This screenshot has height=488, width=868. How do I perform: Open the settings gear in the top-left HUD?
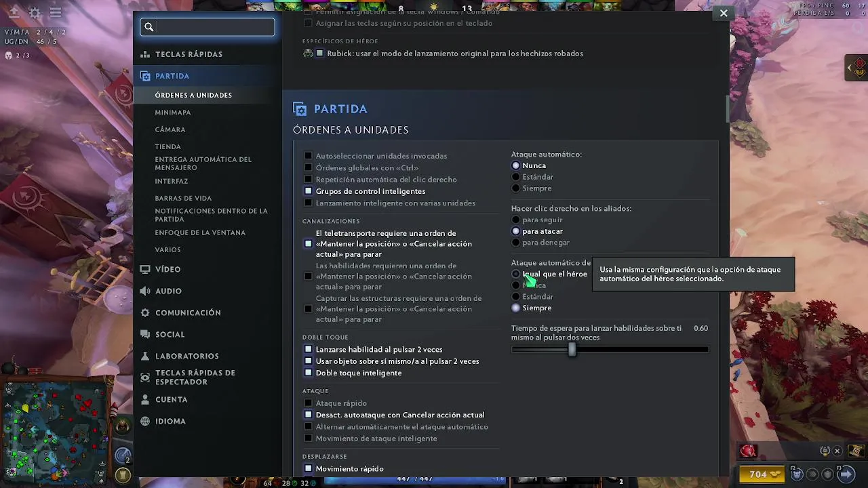click(35, 12)
